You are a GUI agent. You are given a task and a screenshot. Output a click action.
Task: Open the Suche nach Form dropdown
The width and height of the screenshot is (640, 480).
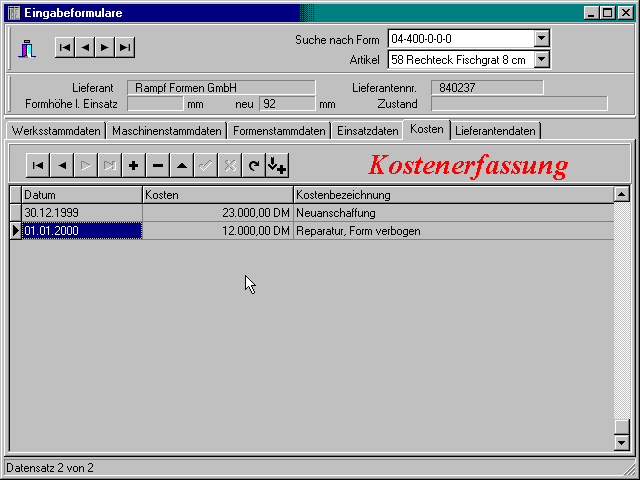point(541,39)
